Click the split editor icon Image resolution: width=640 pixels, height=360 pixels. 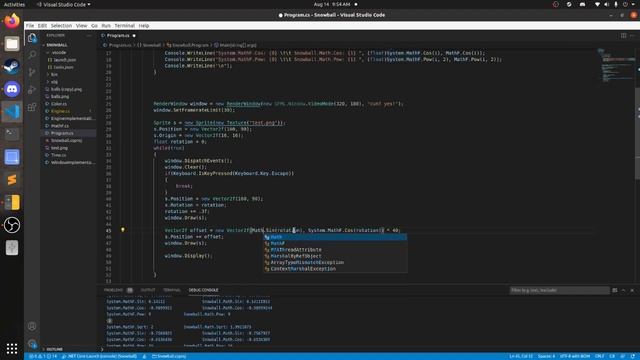(623, 36)
